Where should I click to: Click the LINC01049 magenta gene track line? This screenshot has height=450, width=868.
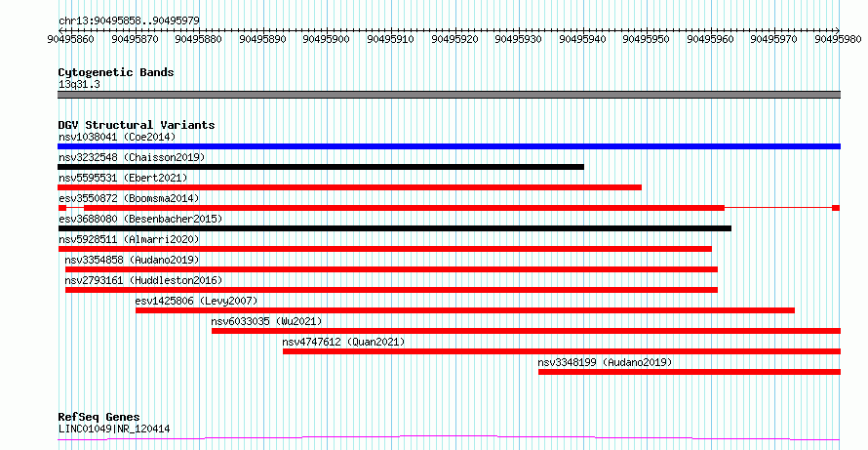[449, 438]
